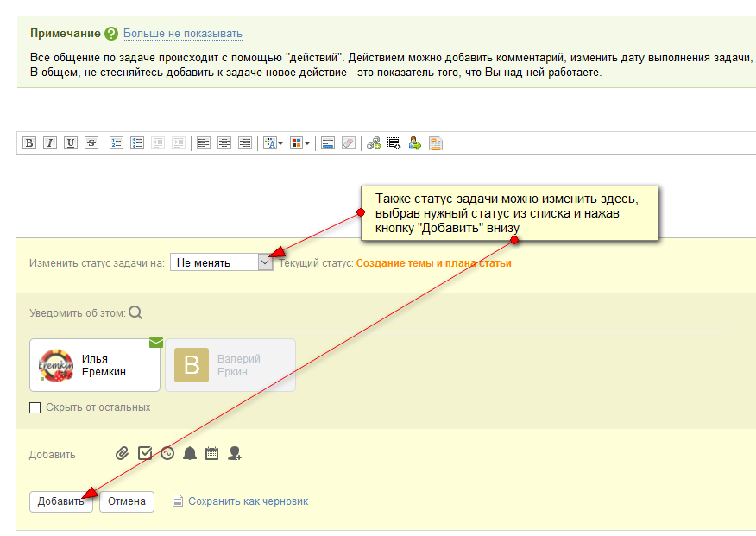Align text to the left
The width and height of the screenshot is (756, 536).
click(204, 143)
